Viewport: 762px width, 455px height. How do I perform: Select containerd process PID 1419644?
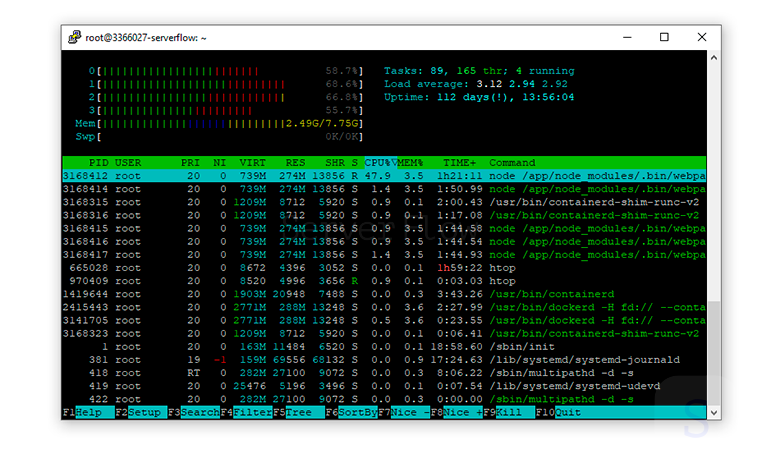point(384,294)
